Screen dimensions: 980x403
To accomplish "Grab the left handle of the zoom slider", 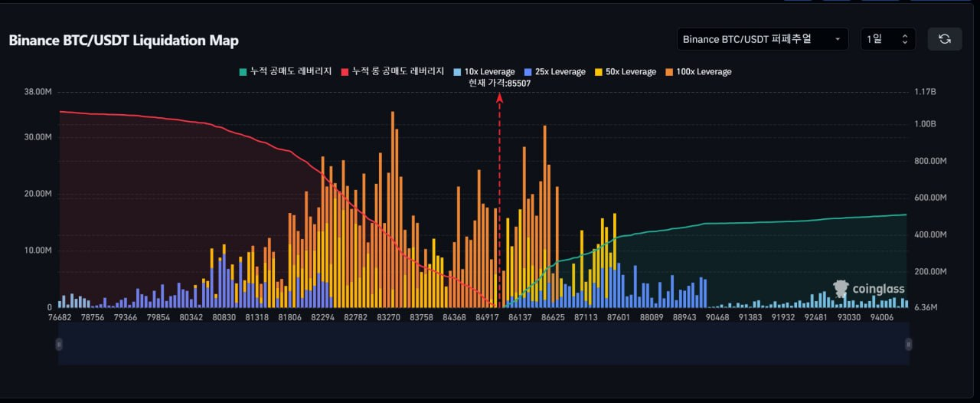I will (59, 345).
